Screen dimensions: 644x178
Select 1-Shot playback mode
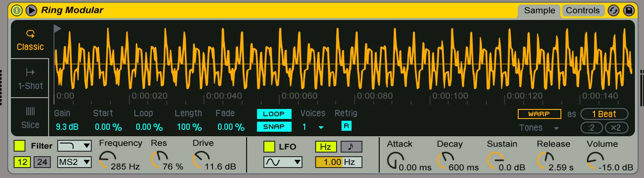tap(30, 79)
